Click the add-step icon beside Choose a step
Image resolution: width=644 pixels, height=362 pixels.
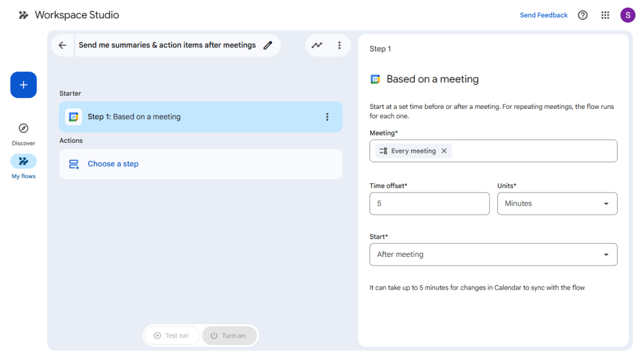(x=74, y=164)
